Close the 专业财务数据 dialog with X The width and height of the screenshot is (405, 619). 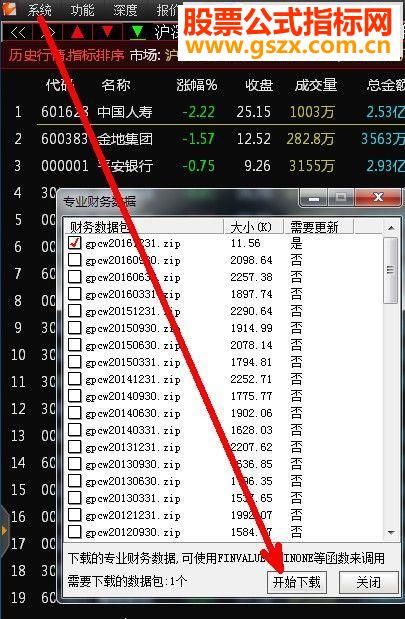[378, 197]
